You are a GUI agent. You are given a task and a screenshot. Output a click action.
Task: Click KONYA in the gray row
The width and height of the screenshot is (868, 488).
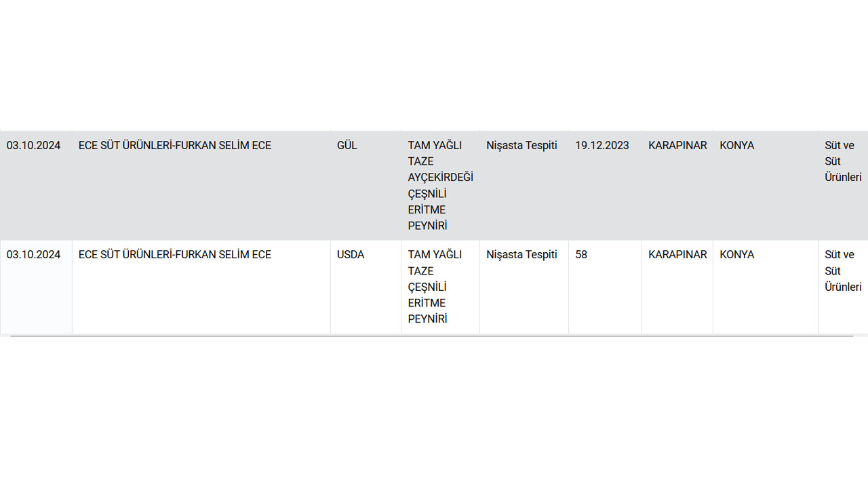click(x=736, y=146)
